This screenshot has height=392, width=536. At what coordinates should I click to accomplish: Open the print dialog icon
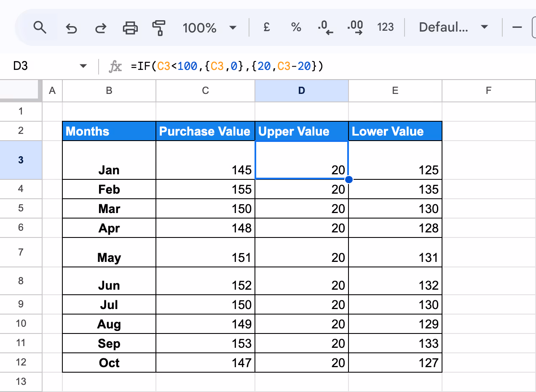point(130,28)
